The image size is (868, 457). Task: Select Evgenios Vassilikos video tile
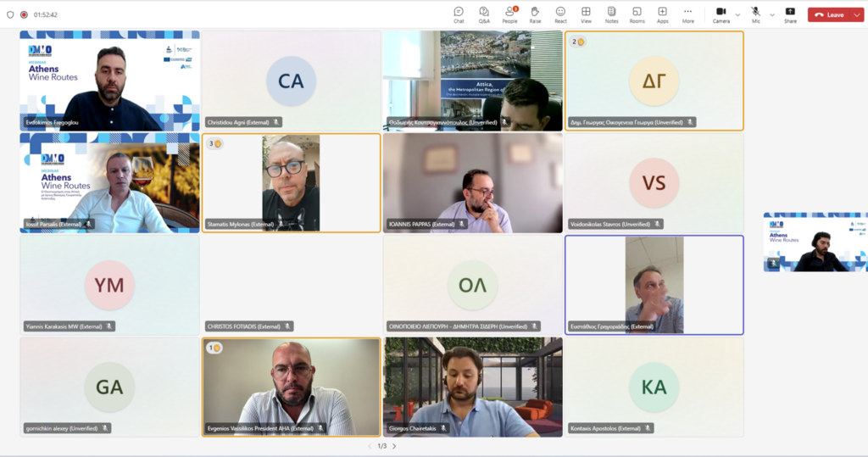pyautogui.click(x=292, y=387)
